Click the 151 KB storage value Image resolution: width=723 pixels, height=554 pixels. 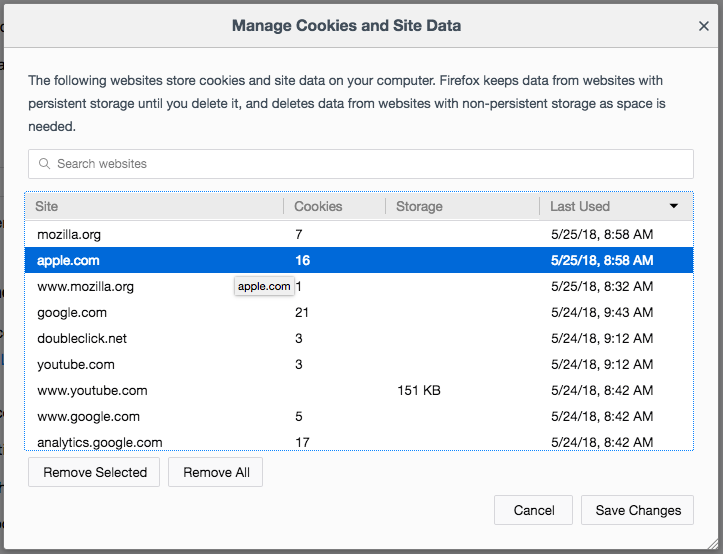tap(419, 390)
